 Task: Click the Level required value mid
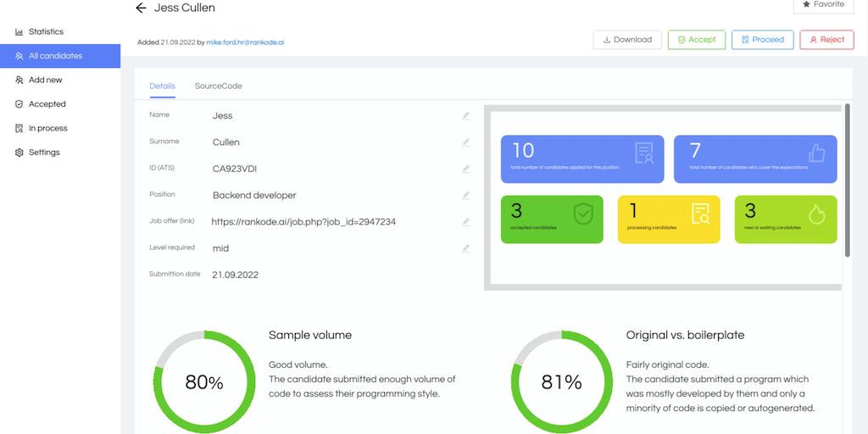[220, 248]
